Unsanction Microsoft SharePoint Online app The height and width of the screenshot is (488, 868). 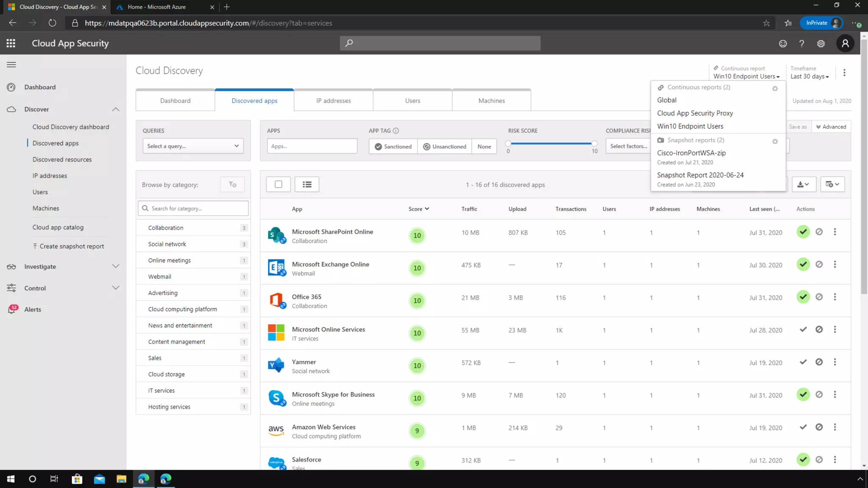[x=819, y=232]
